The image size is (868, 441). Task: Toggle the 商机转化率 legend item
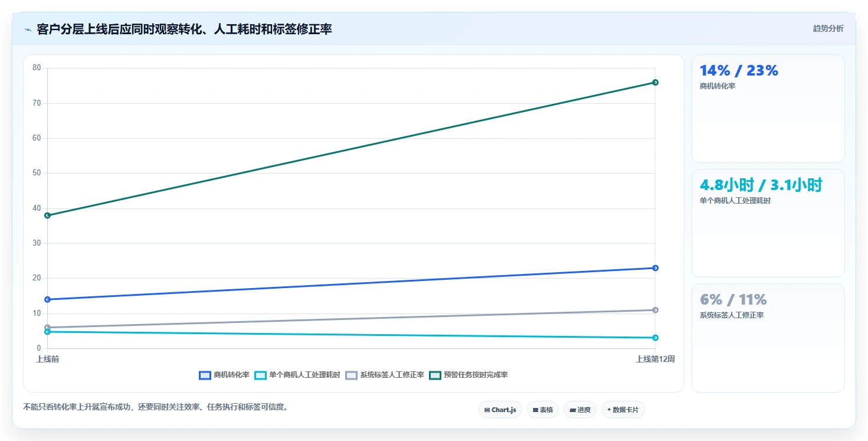click(x=224, y=375)
